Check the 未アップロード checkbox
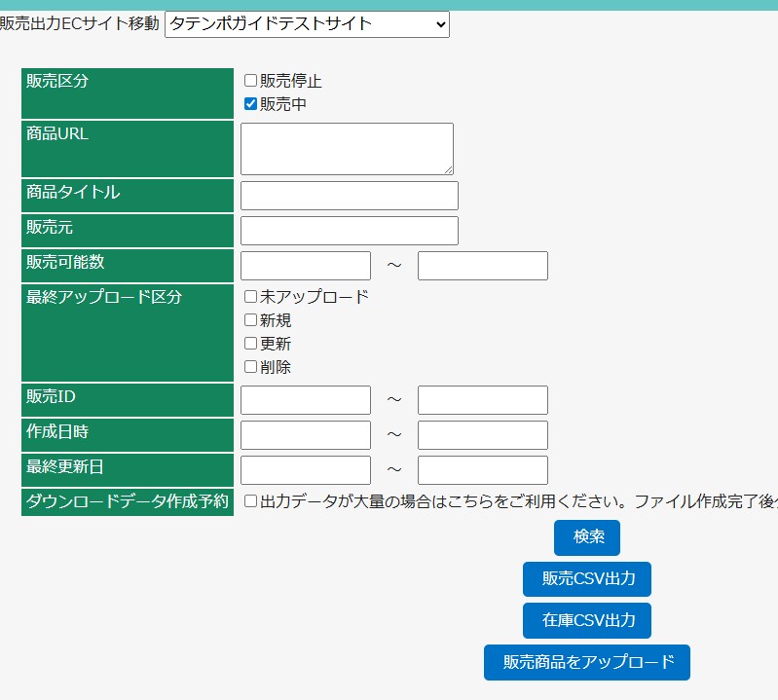 250,297
